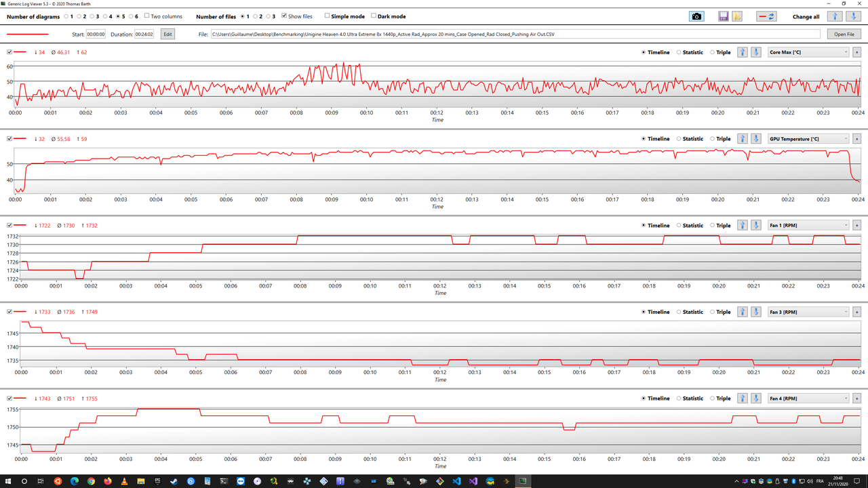Enable the Two columns checkbox
The image size is (868, 488).
pos(147,16)
